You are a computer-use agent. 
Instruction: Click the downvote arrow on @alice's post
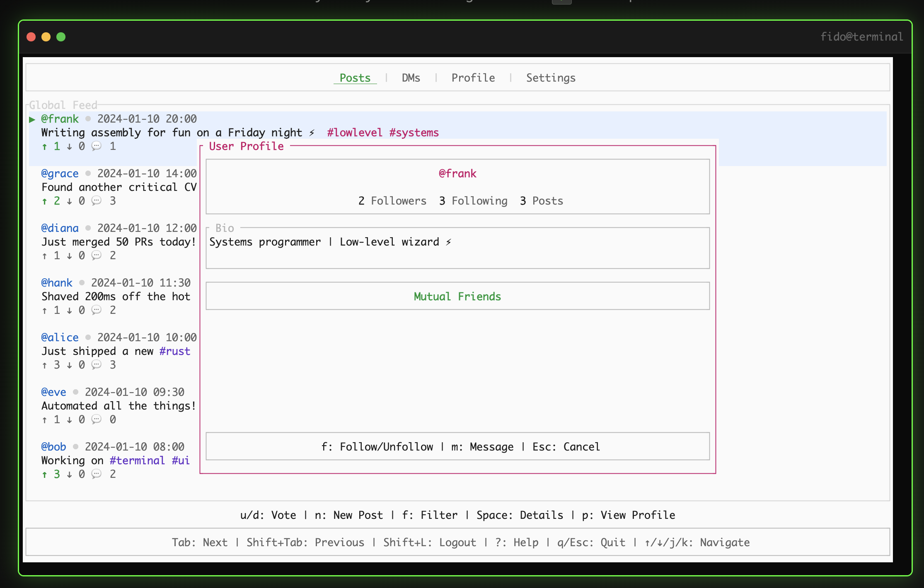point(69,365)
